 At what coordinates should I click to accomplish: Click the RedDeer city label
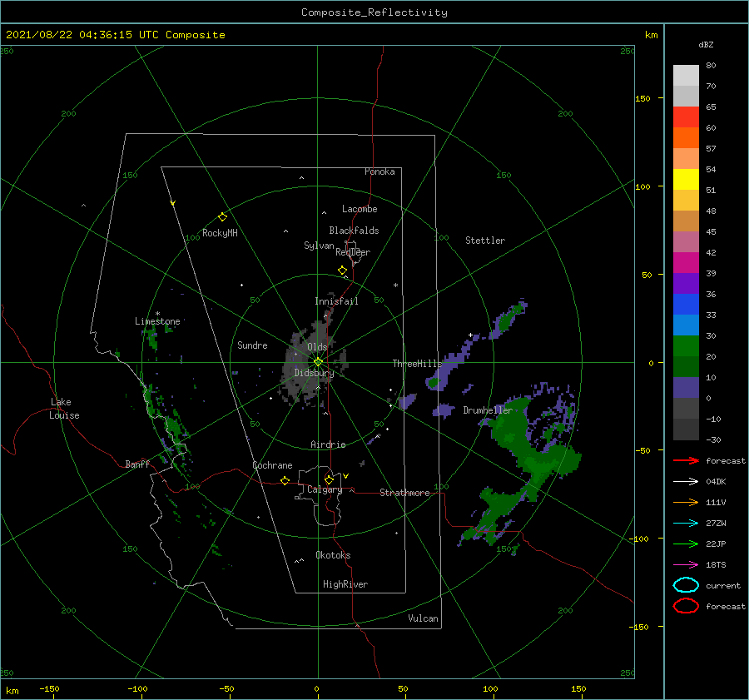[353, 252]
